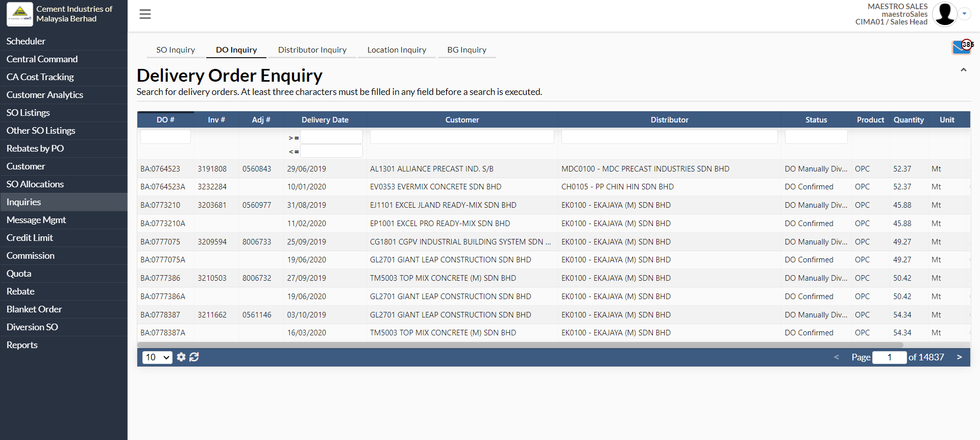
Task: Open the user account dropdown arrow
Action: tap(964, 14)
